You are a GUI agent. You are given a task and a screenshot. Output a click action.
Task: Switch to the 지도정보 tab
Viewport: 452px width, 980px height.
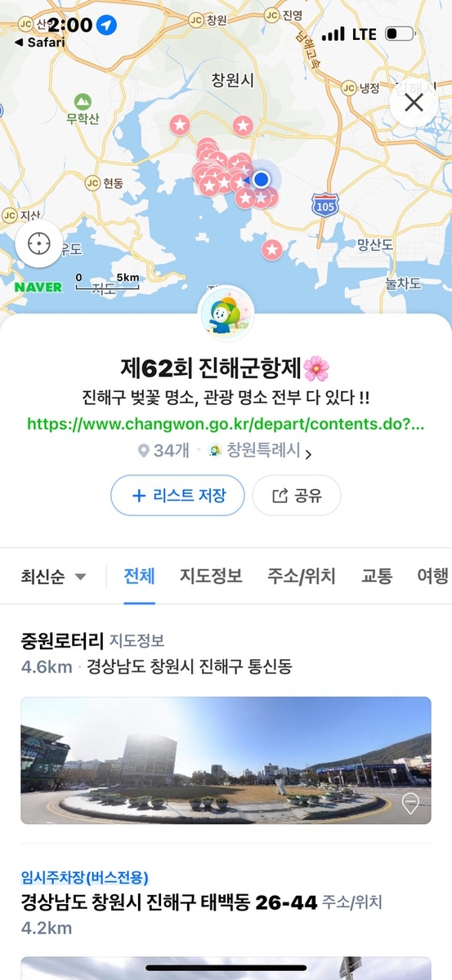[211, 576]
